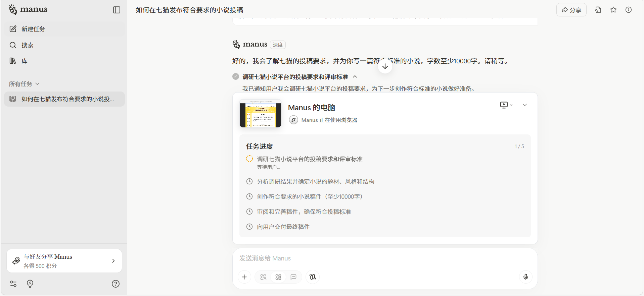Open the computer view mode dropdown
Image resolution: width=644 pixels, height=296 pixels.
click(x=506, y=105)
